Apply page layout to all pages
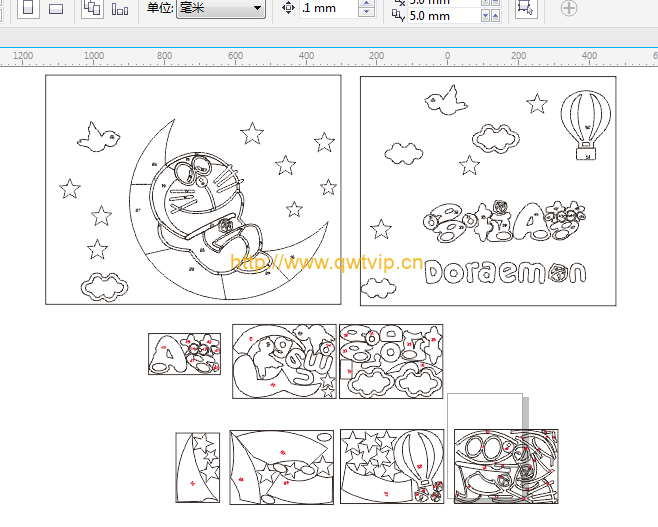Viewport: 658px width, 527px height. coord(92,8)
